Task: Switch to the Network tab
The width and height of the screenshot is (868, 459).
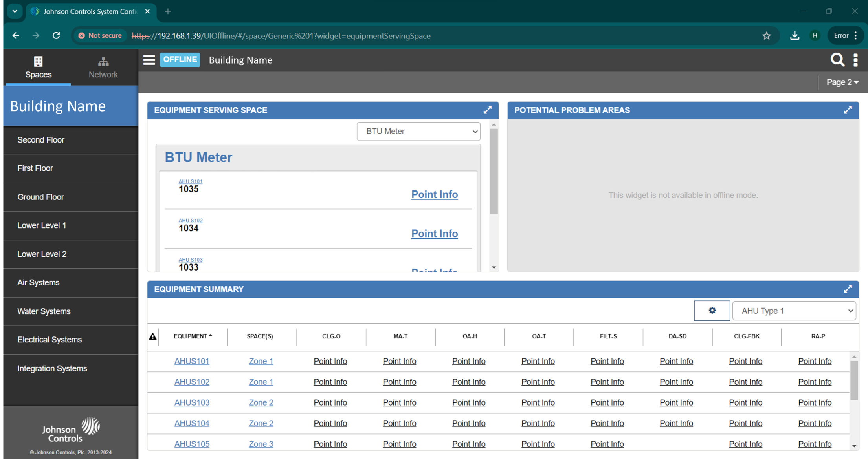Action: pyautogui.click(x=103, y=67)
